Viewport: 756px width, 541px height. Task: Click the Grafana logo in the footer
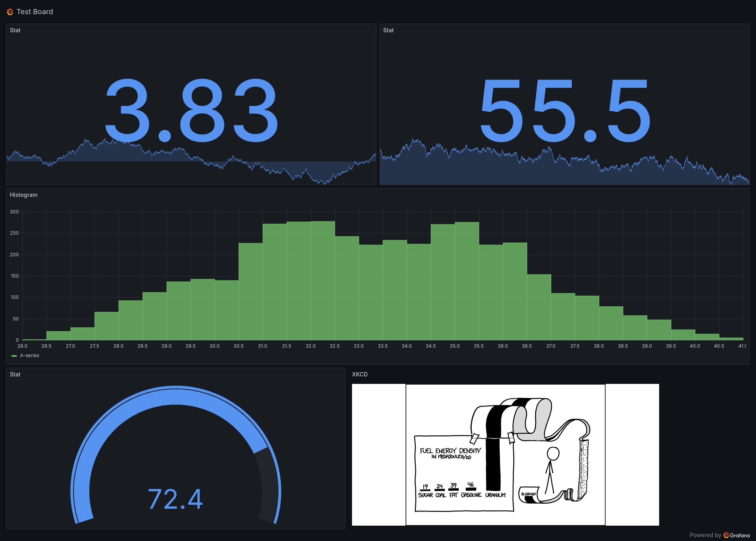726,535
